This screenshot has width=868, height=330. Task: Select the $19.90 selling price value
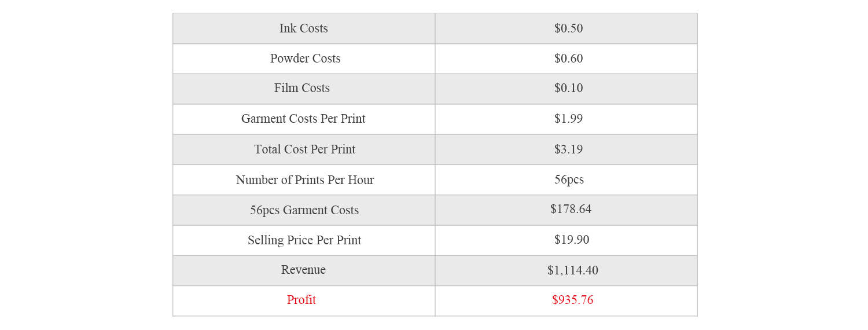(572, 240)
